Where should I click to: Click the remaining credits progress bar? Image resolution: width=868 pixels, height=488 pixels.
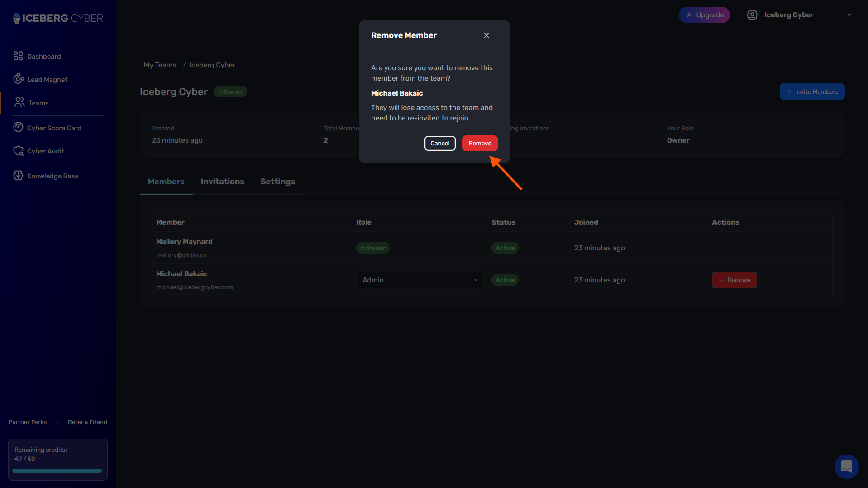point(57,471)
